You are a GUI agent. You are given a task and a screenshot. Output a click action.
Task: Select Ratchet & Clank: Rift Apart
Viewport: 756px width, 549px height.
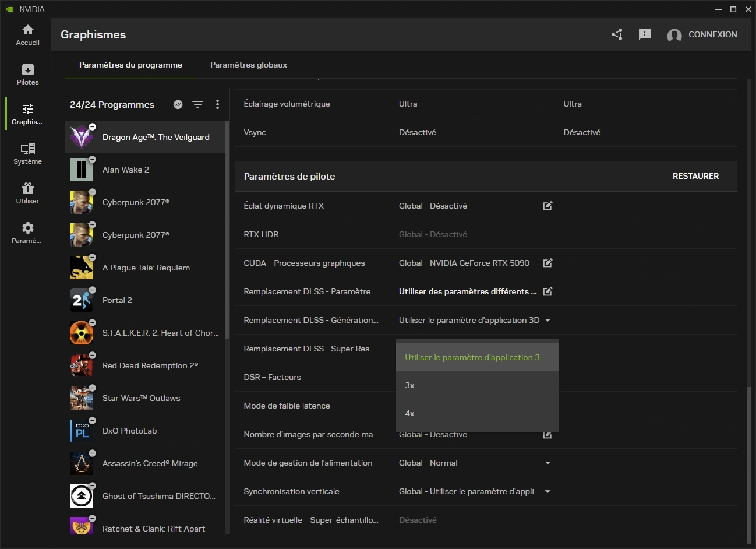point(145,526)
